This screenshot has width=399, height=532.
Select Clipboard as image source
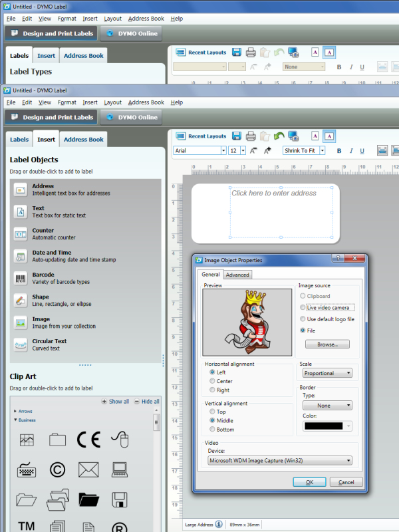315,296
